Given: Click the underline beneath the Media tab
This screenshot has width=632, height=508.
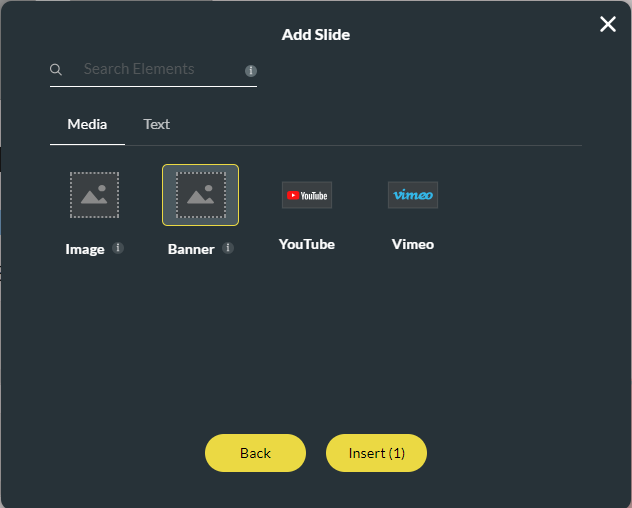Looking at the screenshot, I should pyautogui.click(x=87, y=144).
